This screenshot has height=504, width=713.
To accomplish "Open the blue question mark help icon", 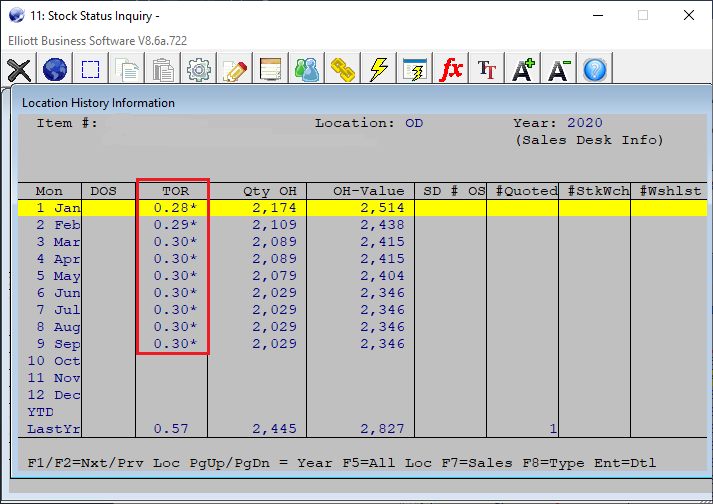I will click(595, 69).
